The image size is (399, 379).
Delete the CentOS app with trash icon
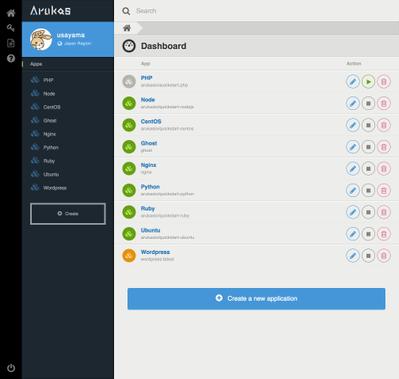point(384,125)
